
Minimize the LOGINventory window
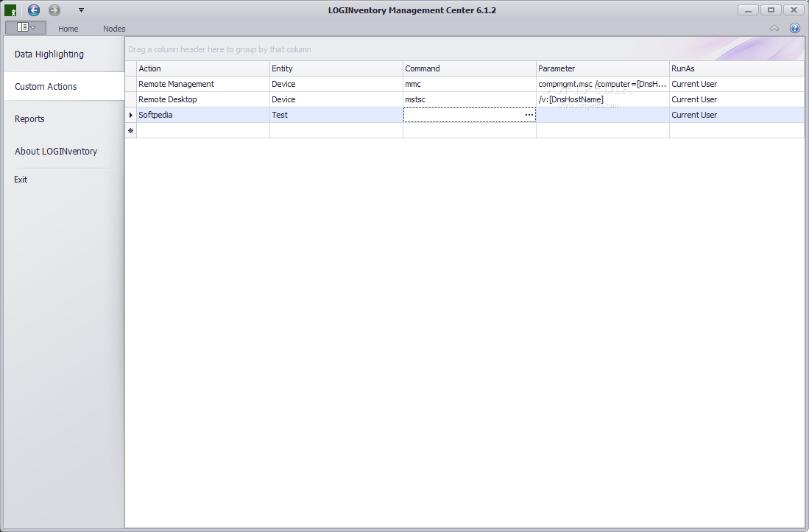point(748,10)
